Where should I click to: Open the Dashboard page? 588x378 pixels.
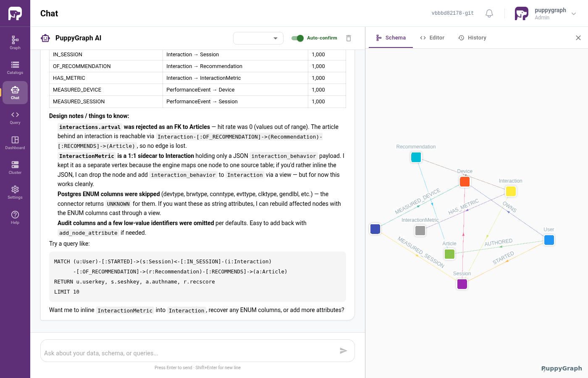tap(15, 142)
